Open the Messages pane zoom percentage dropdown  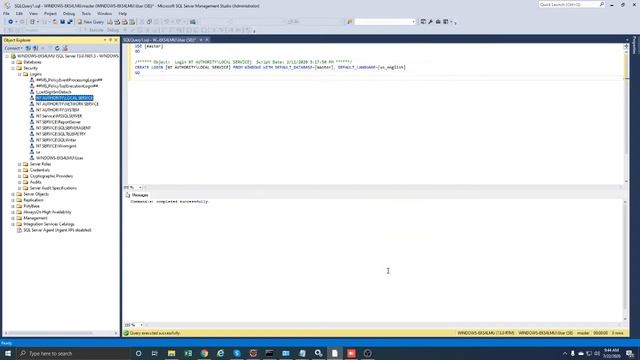(x=141, y=325)
